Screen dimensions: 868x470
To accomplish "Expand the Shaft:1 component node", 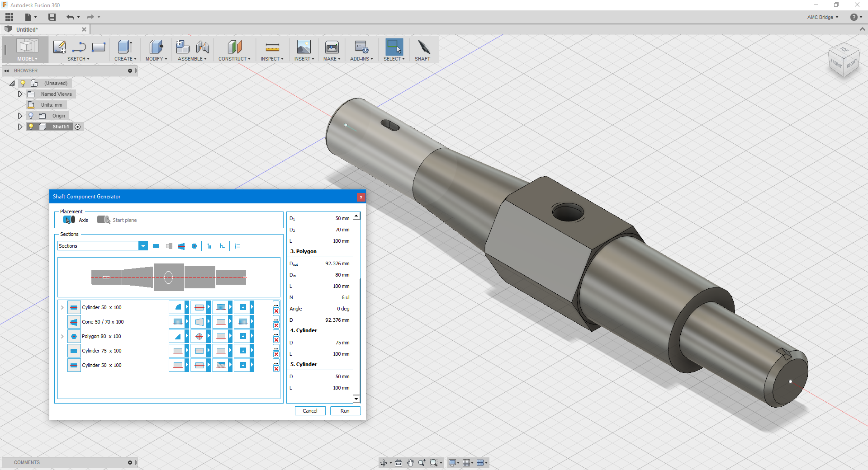I will 20,127.
